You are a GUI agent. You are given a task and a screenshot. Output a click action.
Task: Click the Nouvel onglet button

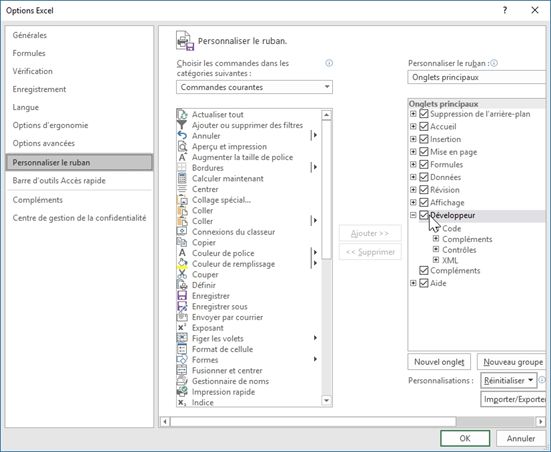tap(439, 362)
